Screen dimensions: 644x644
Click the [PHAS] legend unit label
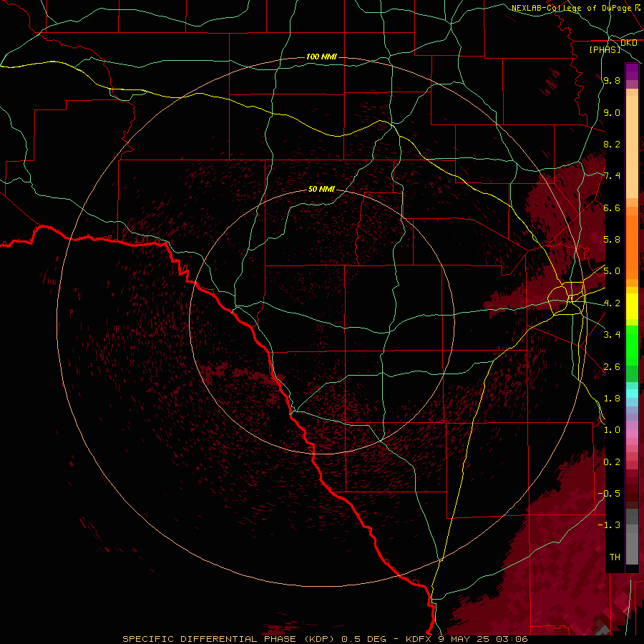click(x=605, y=50)
